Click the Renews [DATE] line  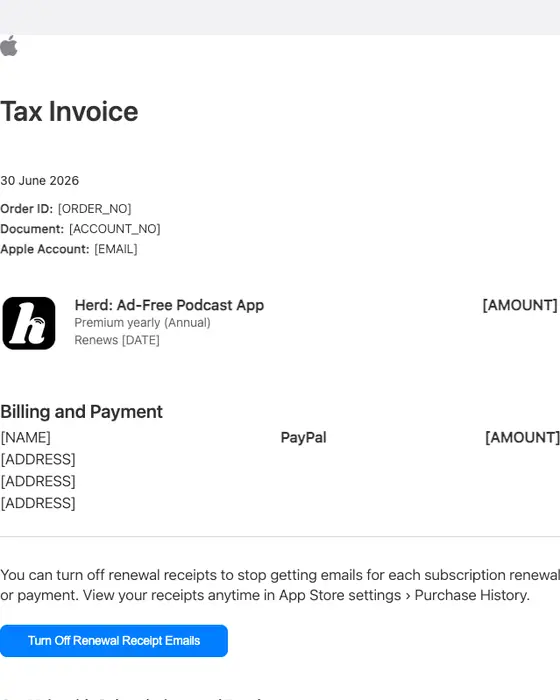[x=117, y=340]
